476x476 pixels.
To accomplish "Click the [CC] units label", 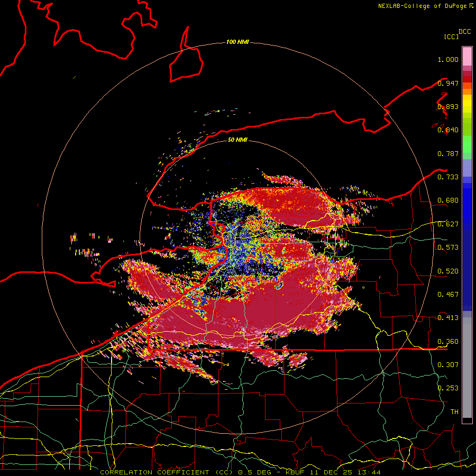I will coord(451,36).
